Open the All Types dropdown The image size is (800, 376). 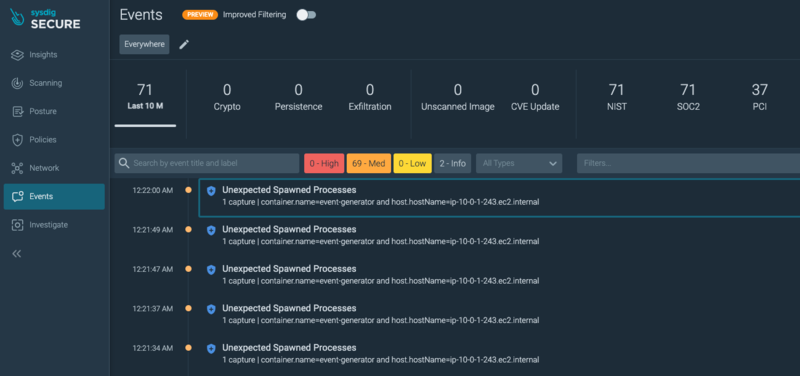coord(519,163)
